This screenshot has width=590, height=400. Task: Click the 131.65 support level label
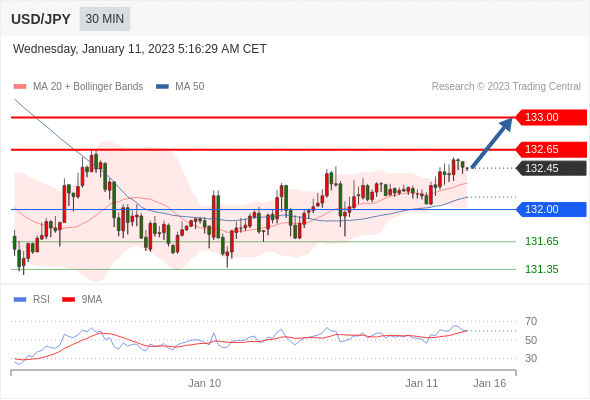point(541,241)
